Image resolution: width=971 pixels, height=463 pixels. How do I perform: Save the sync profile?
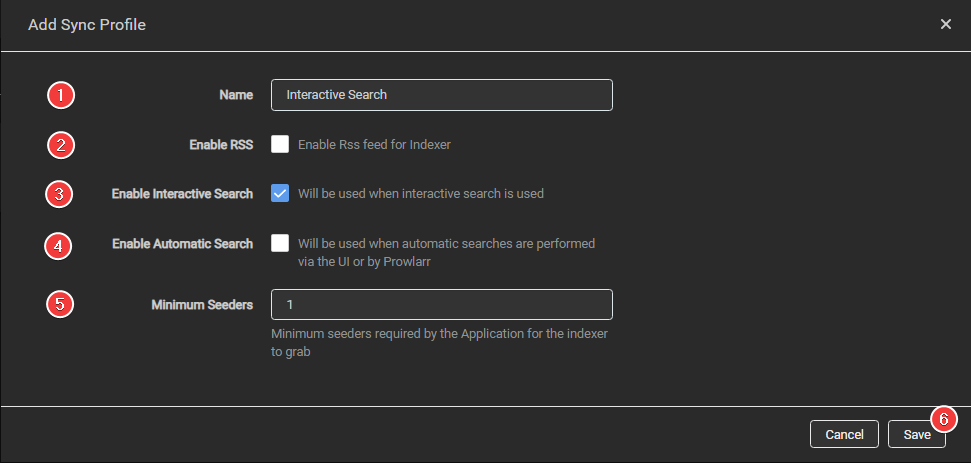pyautogui.click(x=916, y=434)
